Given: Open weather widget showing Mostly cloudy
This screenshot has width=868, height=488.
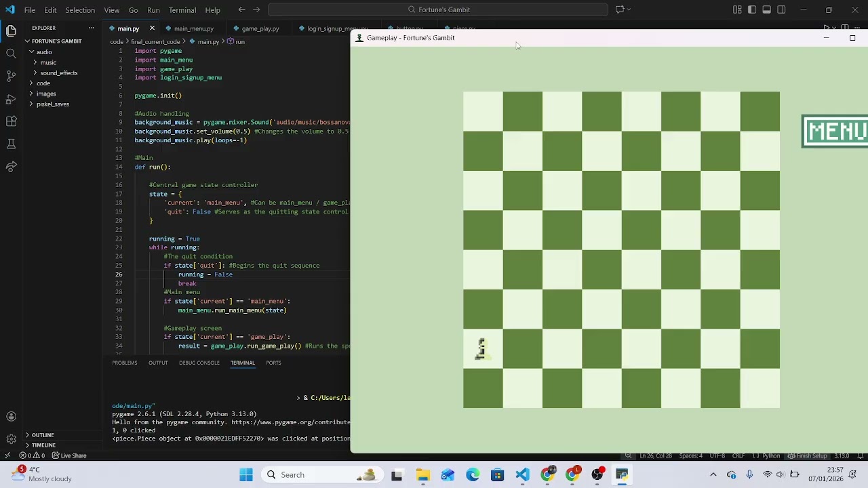Looking at the screenshot, I should 42,474.
